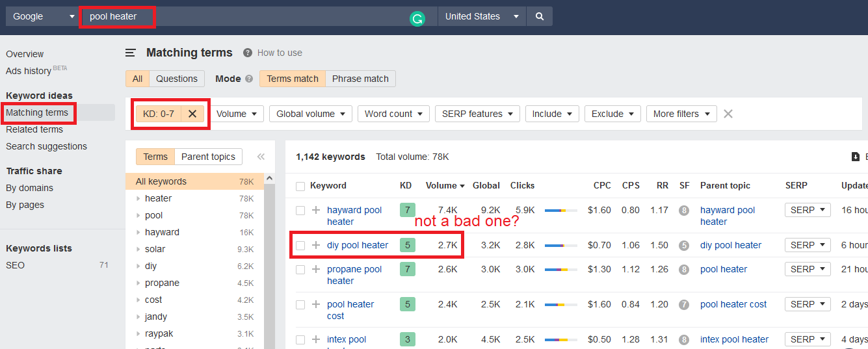This screenshot has width=868, height=349.
Task: Go to Matching terms in navigation
Action: (37, 112)
